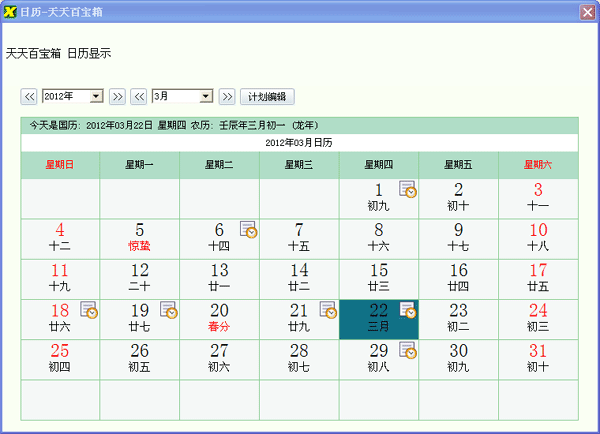Select March 11 (十九) cell
Image resolution: width=600 pixels, height=434 pixels.
click(60, 279)
